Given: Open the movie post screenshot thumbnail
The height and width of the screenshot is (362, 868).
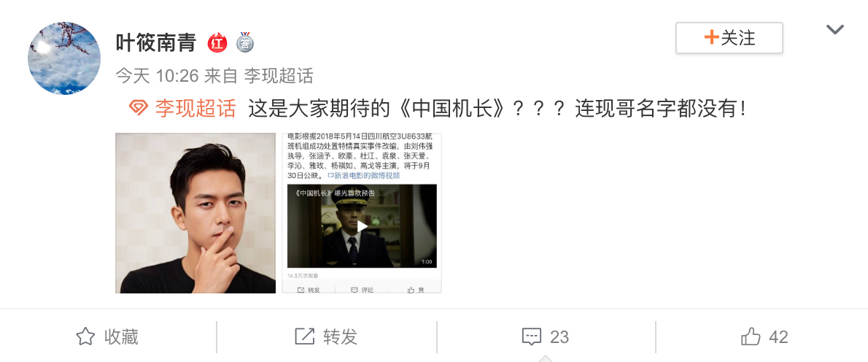Looking at the screenshot, I should 362,213.
